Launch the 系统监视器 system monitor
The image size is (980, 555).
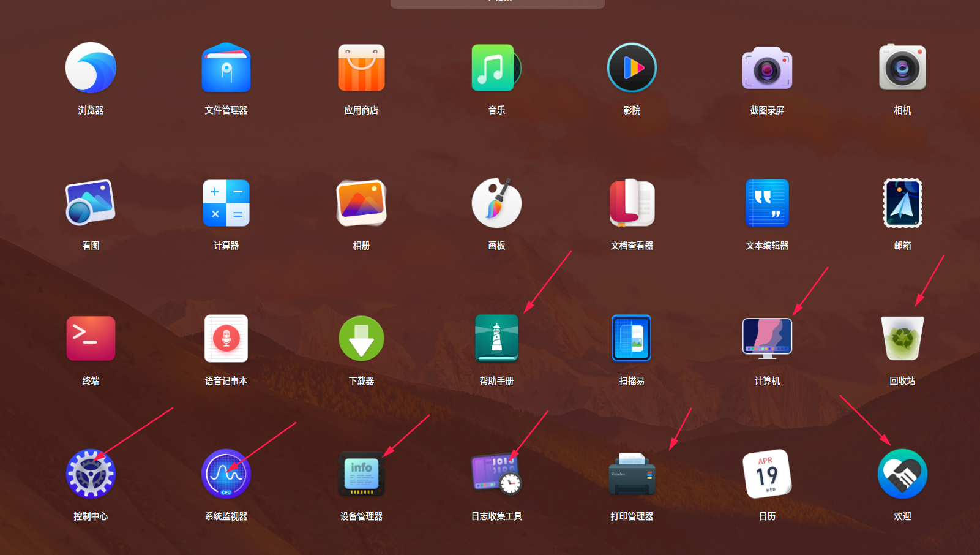tap(226, 474)
